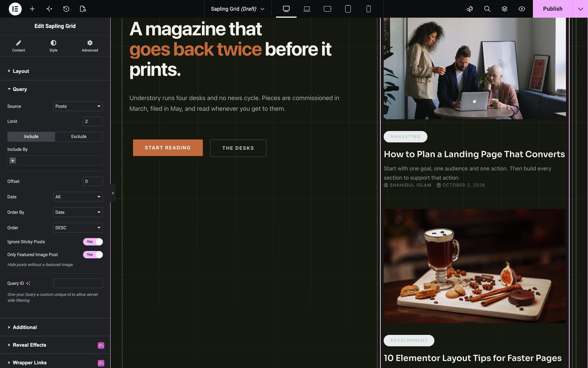This screenshot has height=368, width=588.
Task: Toggle Only Featured Image Post switch
Action: pos(93,255)
